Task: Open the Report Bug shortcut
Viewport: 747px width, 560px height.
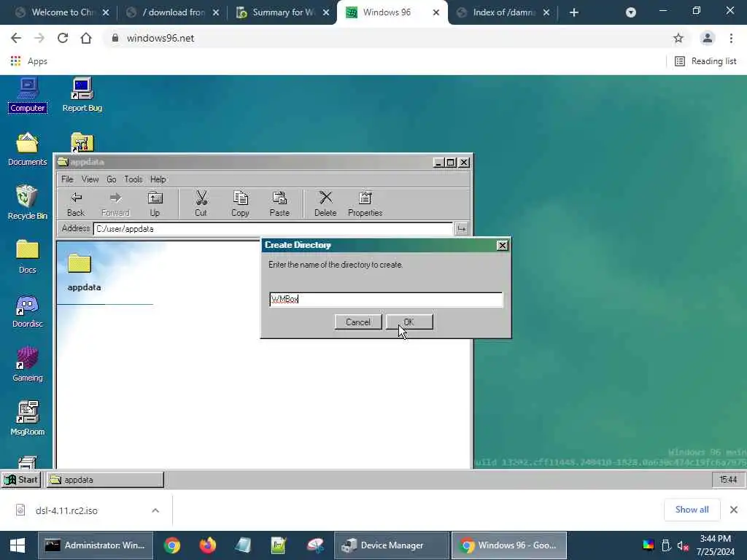Action: pos(82,96)
